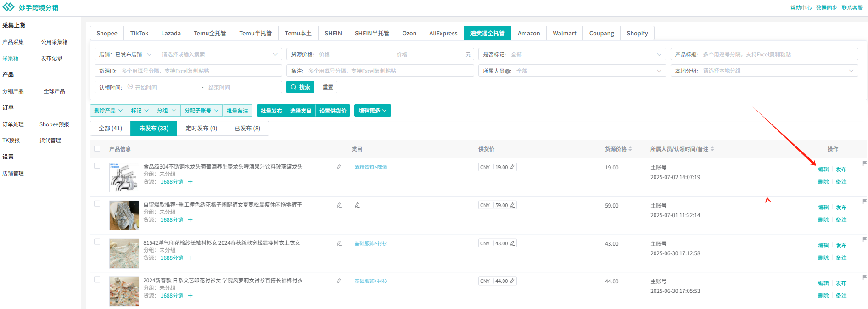Switch to the TikTok platform tab

[140, 33]
